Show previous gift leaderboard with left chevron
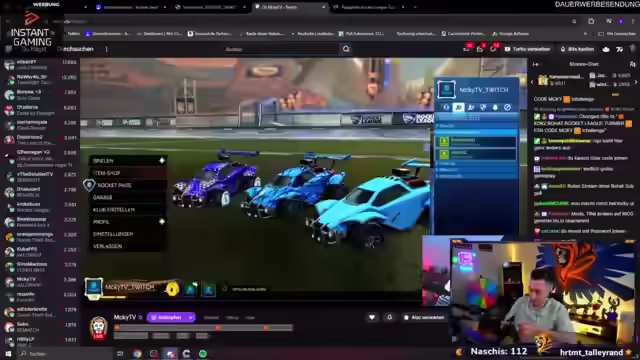The image size is (640, 360). [532, 82]
